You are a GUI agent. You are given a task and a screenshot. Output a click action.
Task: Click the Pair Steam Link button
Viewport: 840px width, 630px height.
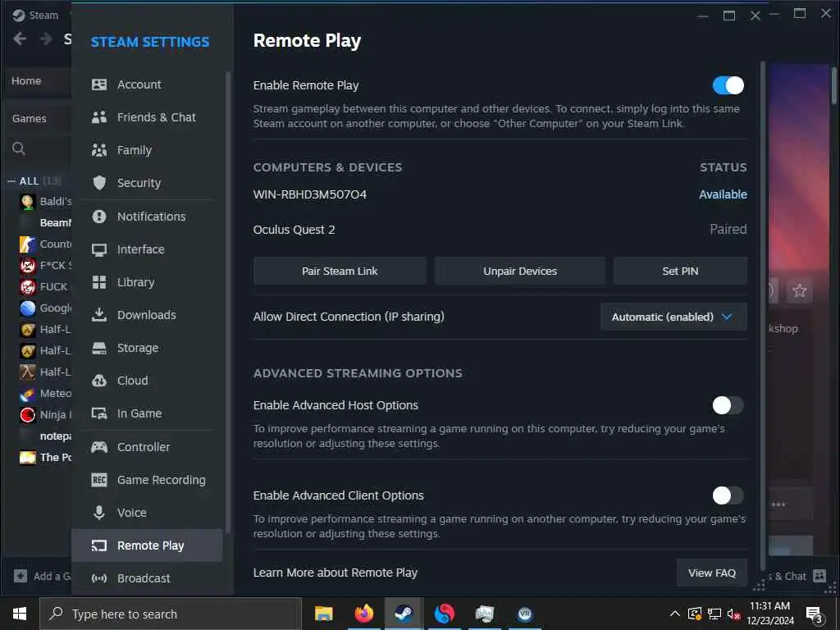[340, 271]
